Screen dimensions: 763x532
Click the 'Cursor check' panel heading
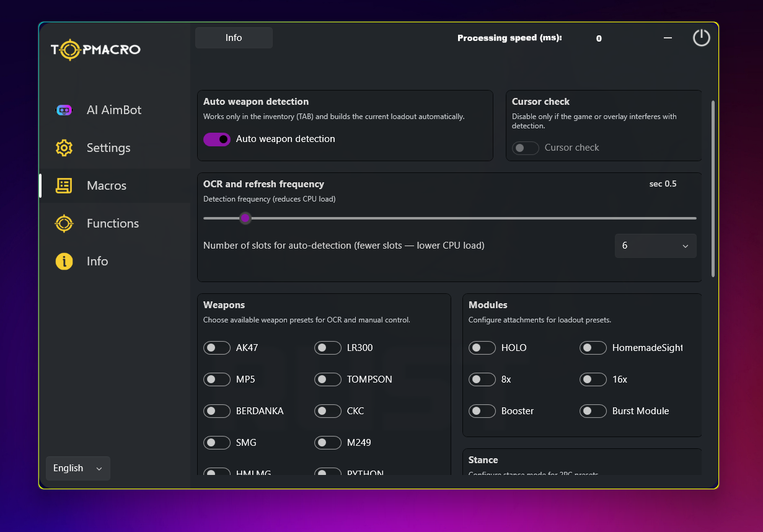point(540,102)
